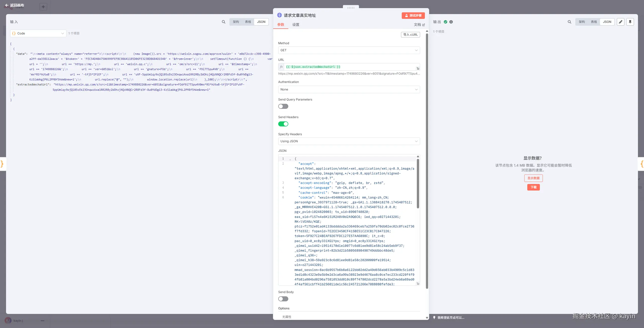Enable Send Query Parameters toggle
Screen dimensions: 644x328
(x=283, y=106)
